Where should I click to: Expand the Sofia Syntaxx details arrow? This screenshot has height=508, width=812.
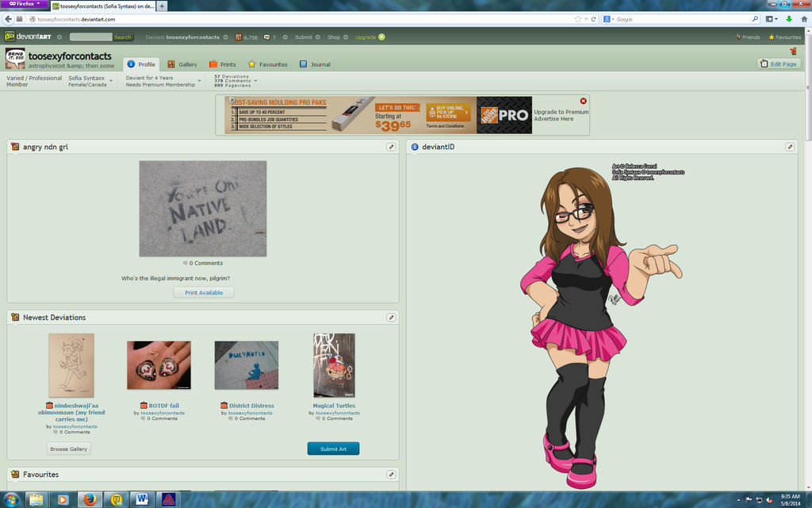(x=111, y=81)
